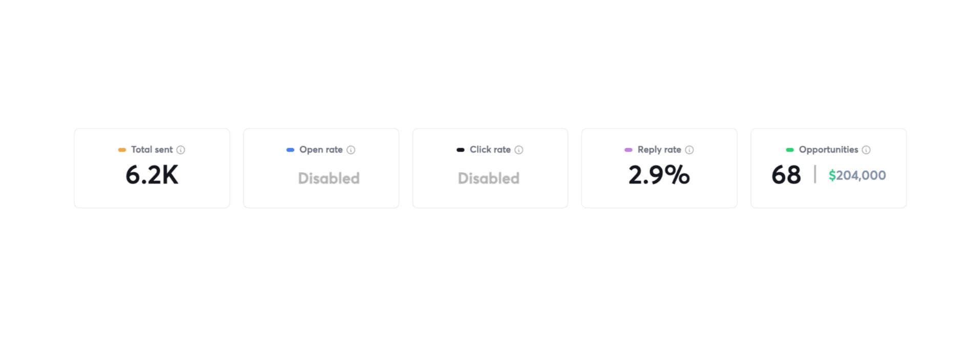This screenshot has height=357, width=980.
Task: Click the $204,000 opportunities amount
Action: [x=857, y=175]
